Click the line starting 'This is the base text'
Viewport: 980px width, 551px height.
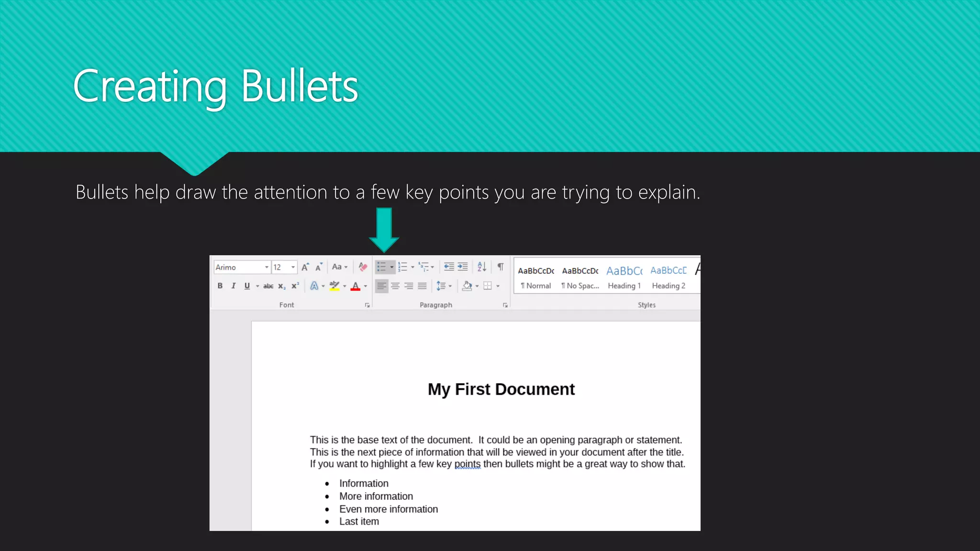(x=496, y=440)
